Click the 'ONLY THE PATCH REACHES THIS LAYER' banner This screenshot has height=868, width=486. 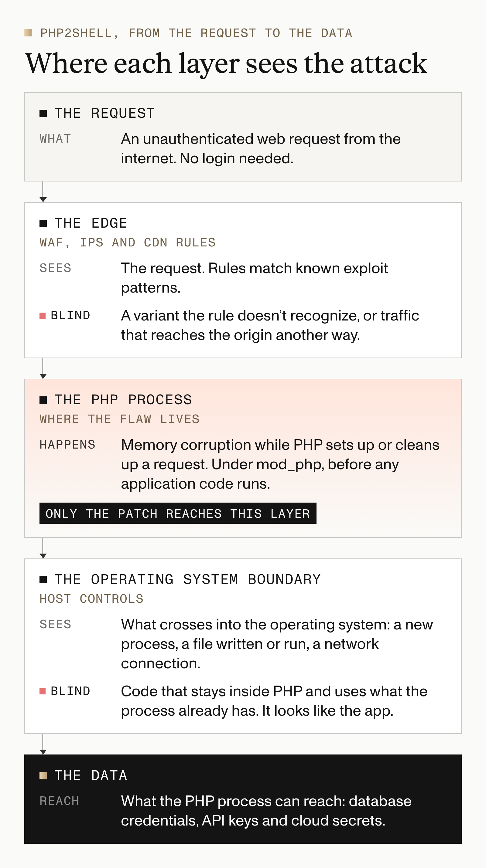click(178, 513)
